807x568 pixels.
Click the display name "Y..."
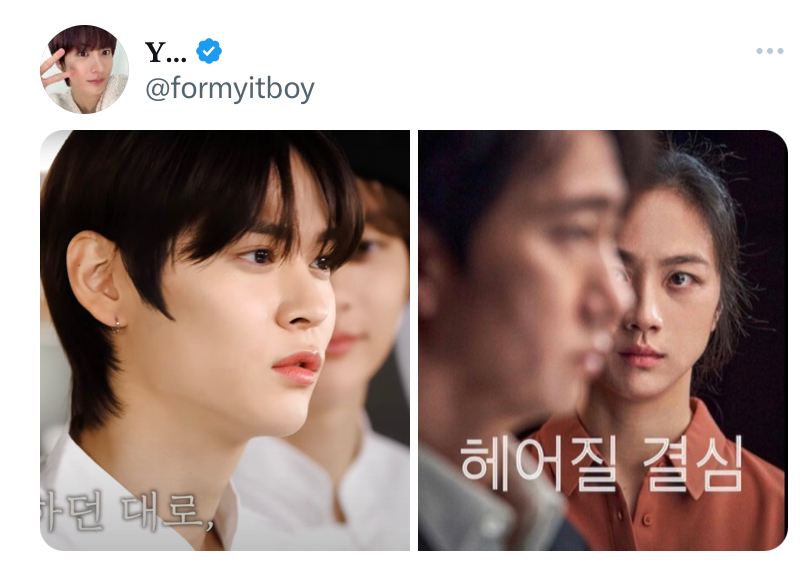click(x=166, y=51)
